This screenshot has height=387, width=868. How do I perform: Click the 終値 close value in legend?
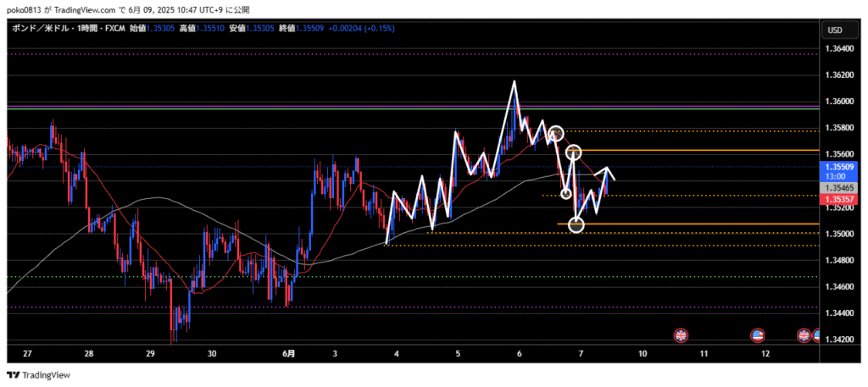(x=319, y=28)
